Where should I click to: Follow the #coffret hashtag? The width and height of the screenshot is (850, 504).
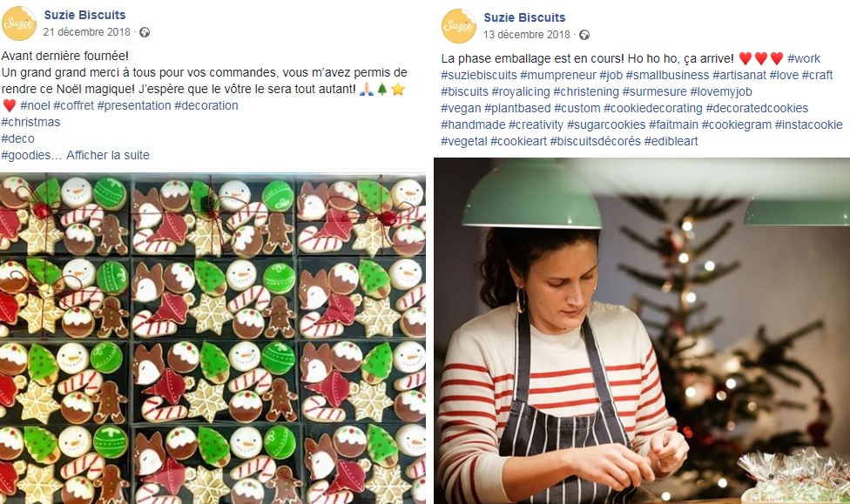[73, 105]
